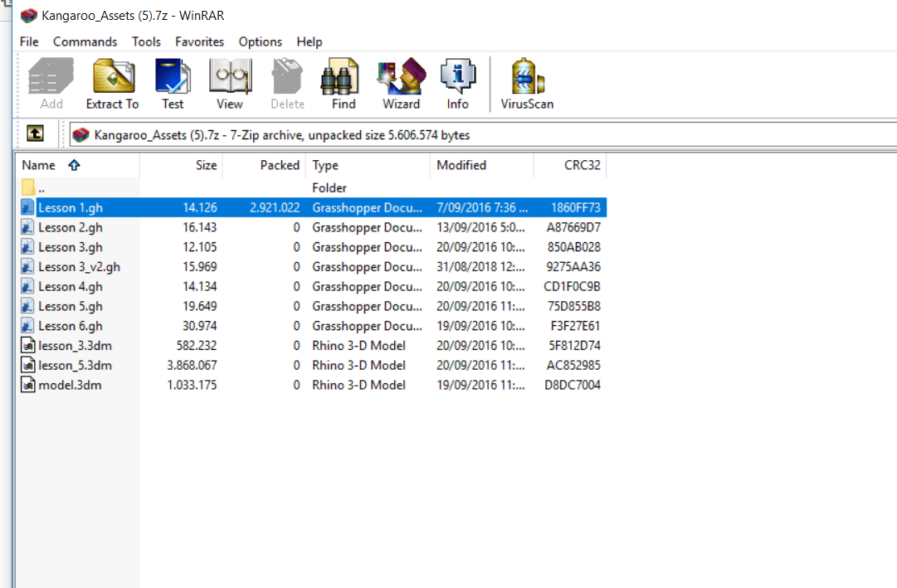Viewport: 897px width, 588px height.
Task: Select the Lesson 1.gh file name
Action: click(x=71, y=207)
